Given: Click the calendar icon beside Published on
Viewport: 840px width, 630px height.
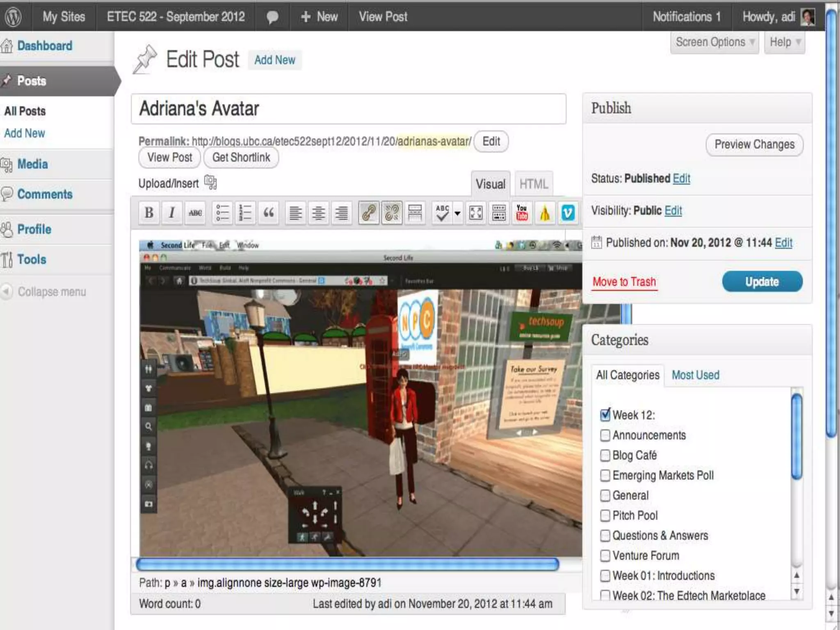Looking at the screenshot, I should coord(597,242).
